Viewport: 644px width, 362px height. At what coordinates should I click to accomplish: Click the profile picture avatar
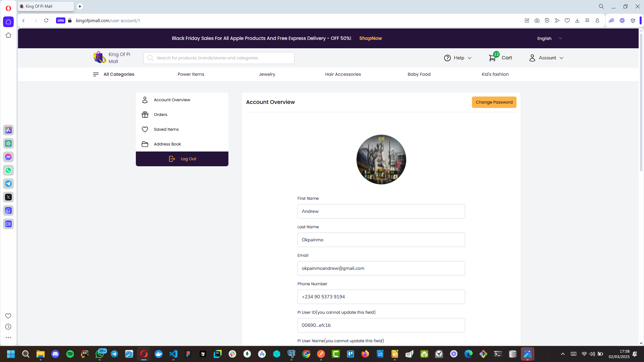pos(381,160)
